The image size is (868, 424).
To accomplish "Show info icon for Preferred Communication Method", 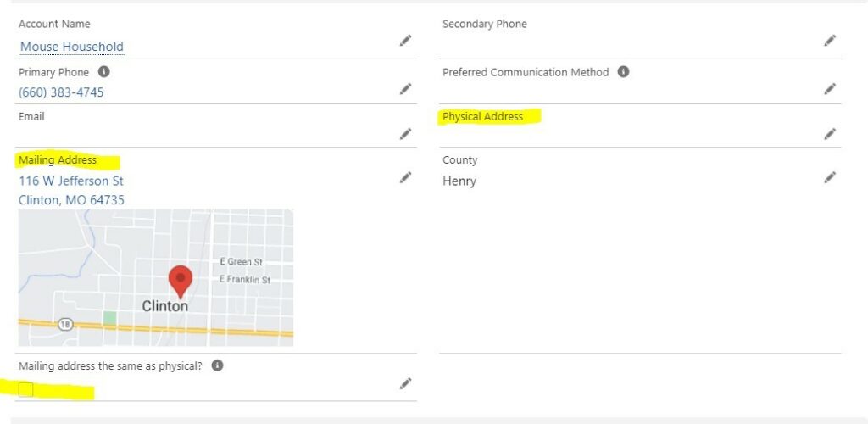I will (x=623, y=72).
